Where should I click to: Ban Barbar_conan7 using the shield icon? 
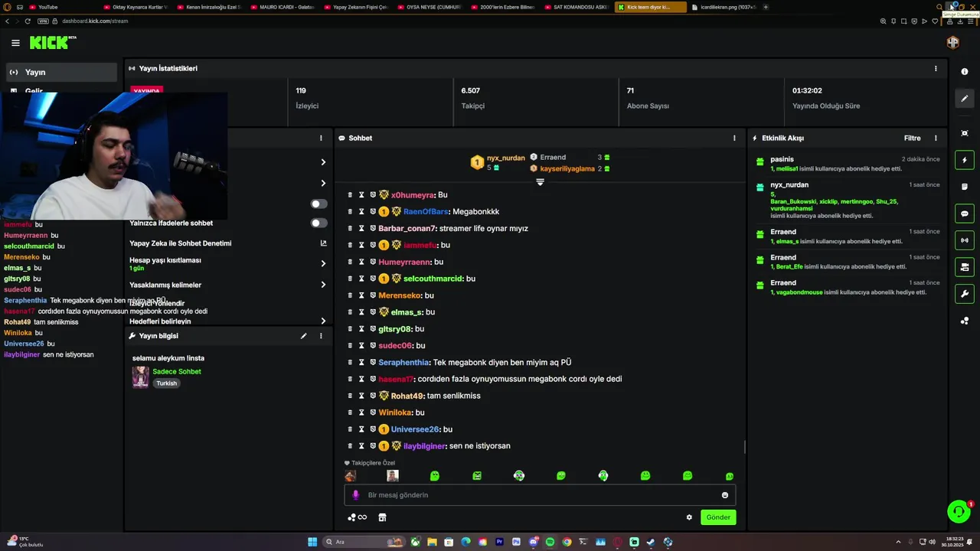click(373, 229)
